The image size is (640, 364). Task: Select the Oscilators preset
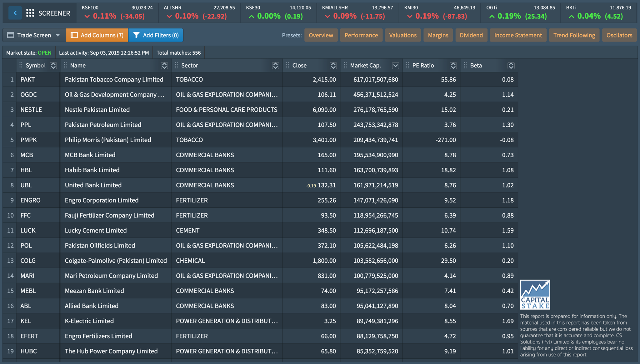pos(619,35)
